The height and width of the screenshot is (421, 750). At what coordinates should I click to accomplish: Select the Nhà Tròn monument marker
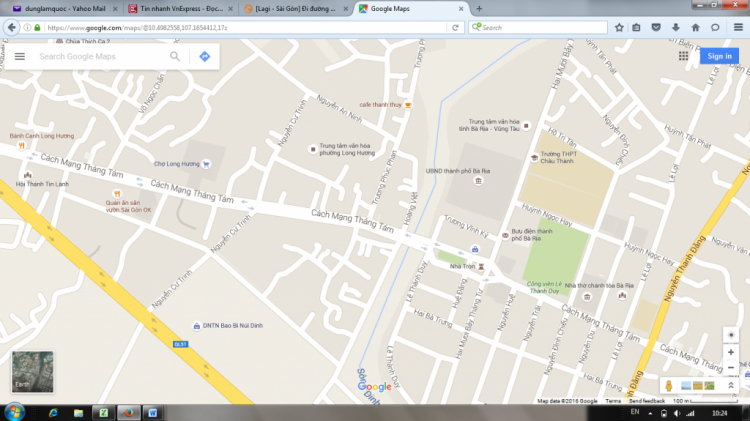pos(482,266)
